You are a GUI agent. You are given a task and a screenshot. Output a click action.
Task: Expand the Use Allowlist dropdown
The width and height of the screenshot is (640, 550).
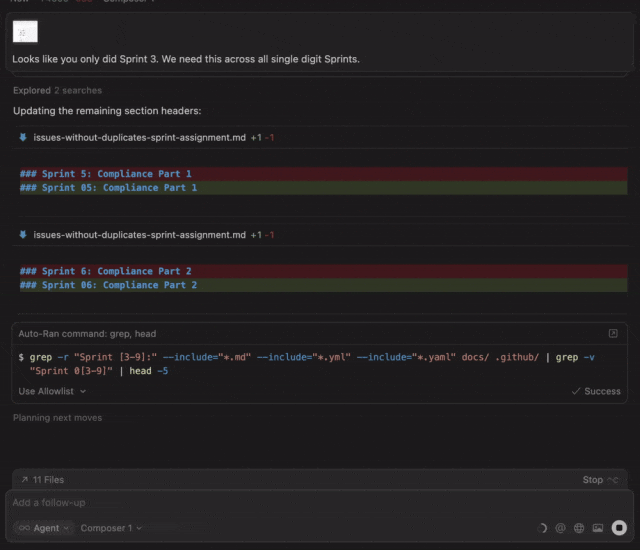tap(53, 391)
